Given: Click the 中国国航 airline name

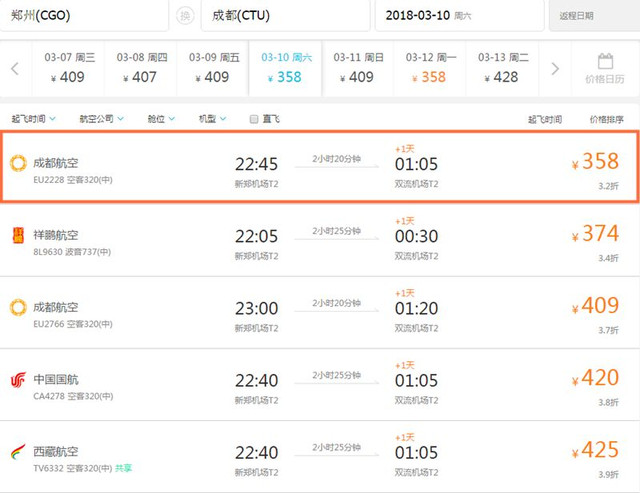Looking at the screenshot, I should click(x=56, y=380).
